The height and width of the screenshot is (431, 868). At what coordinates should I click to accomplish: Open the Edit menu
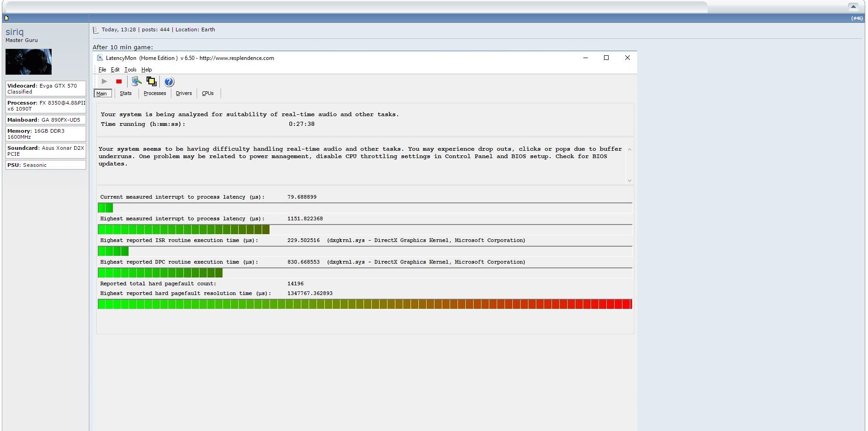coord(115,70)
